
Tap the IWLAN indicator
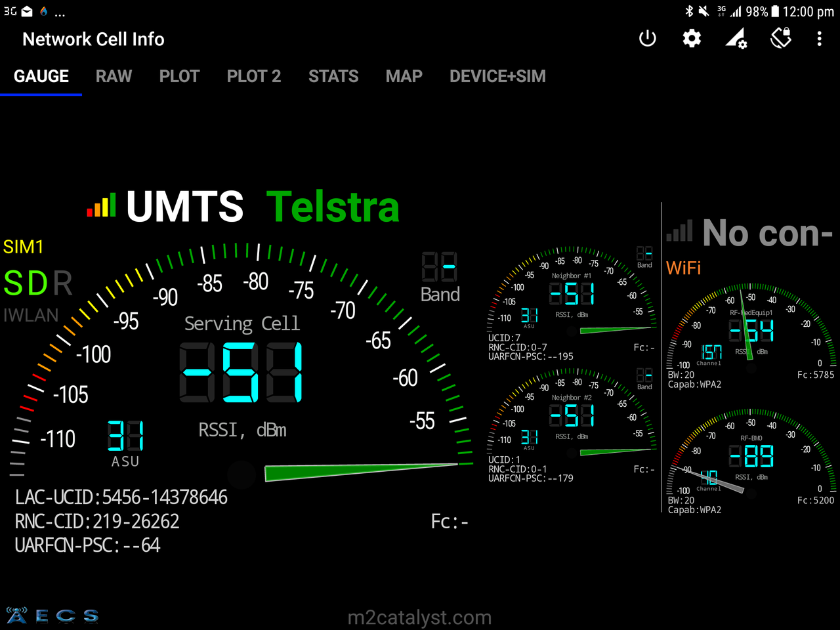[x=31, y=315]
